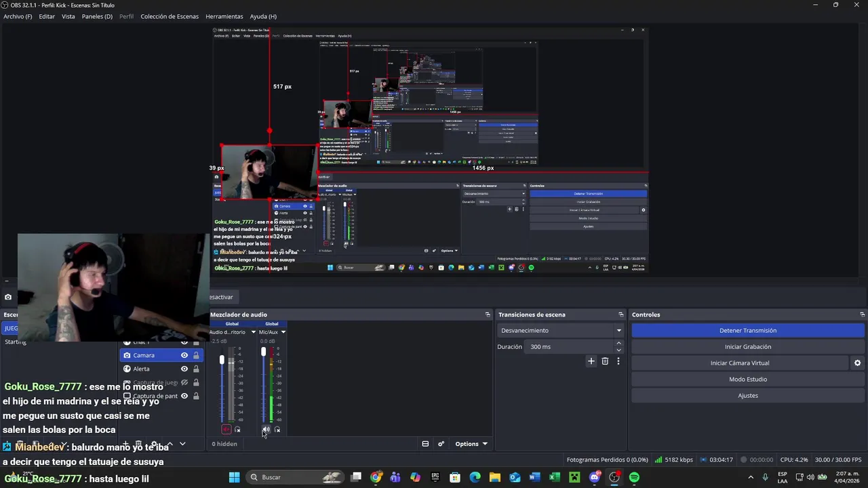Open virtual camera settings gear
The width and height of the screenshot is (868, 488).
(857, 363)
